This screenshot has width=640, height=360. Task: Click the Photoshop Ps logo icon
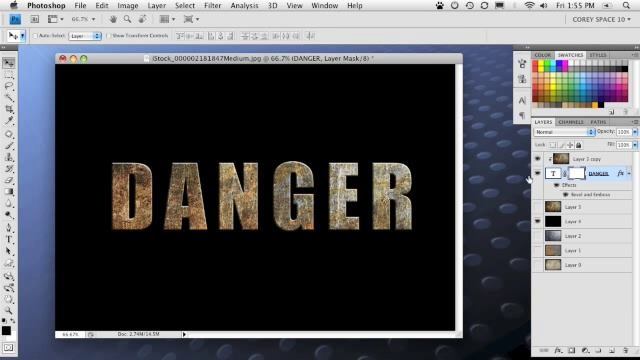15,19
